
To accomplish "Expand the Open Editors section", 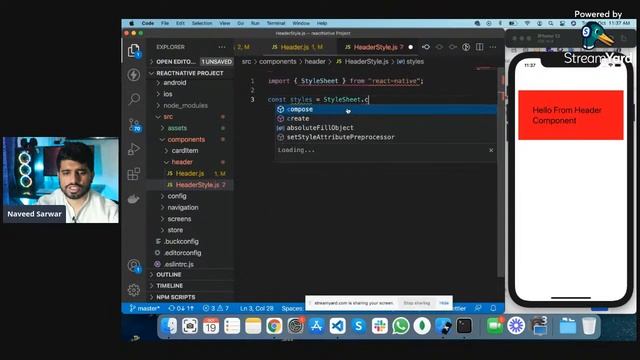I will point(191,62).
